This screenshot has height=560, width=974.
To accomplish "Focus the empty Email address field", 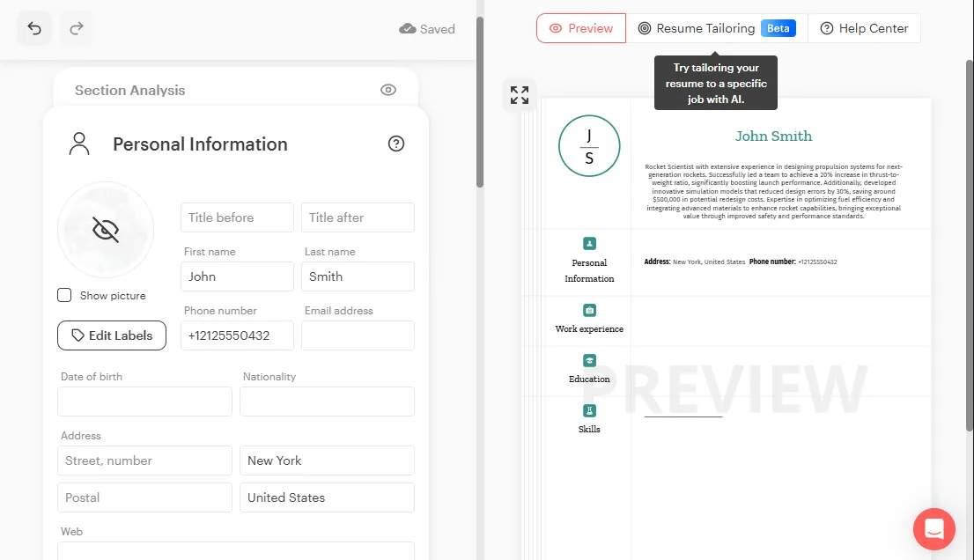I will pos(358,335).
